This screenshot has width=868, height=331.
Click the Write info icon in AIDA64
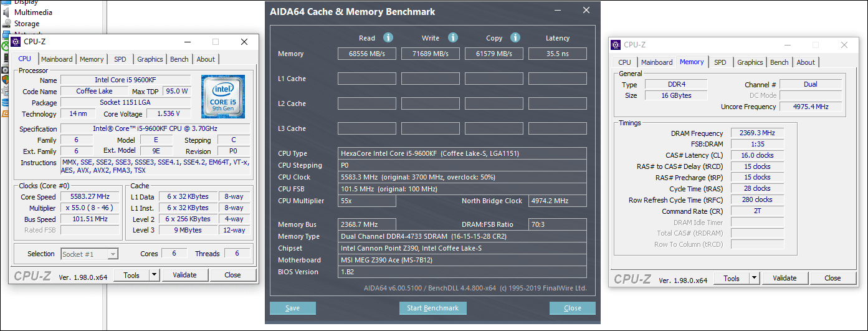coord(453,37)
